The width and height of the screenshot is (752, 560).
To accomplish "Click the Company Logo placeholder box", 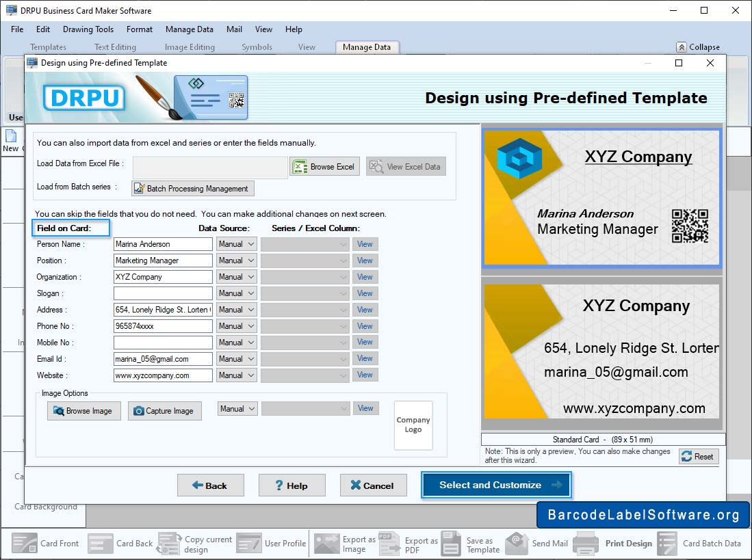I will 413,425.
